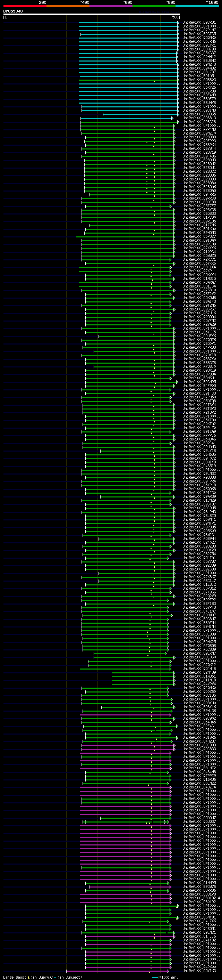Select the UniRef100_A9SBL3 label
The height and width of the screenshot is (980, 222).
tap(199, 118)
